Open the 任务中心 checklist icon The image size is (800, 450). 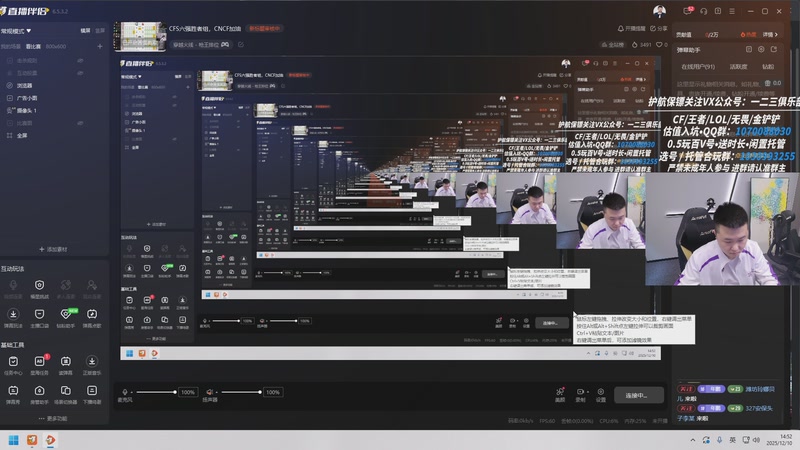pyautogui.click(x=13, y=361)
